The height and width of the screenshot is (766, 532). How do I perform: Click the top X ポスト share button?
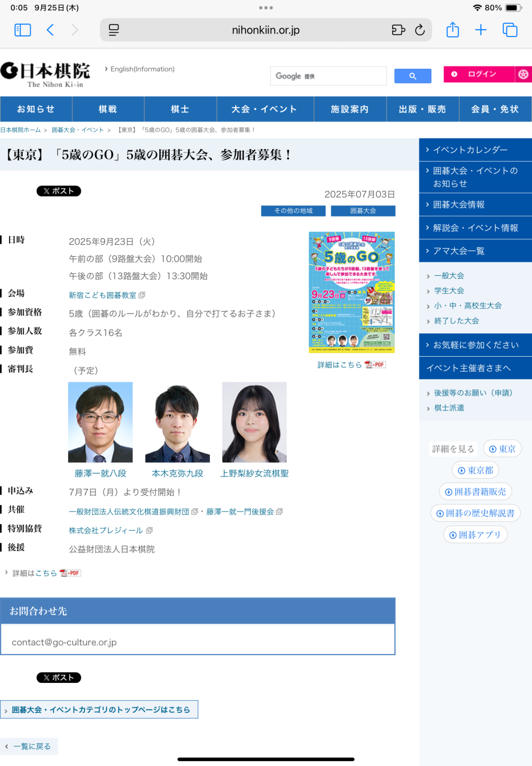coord(59,191)
